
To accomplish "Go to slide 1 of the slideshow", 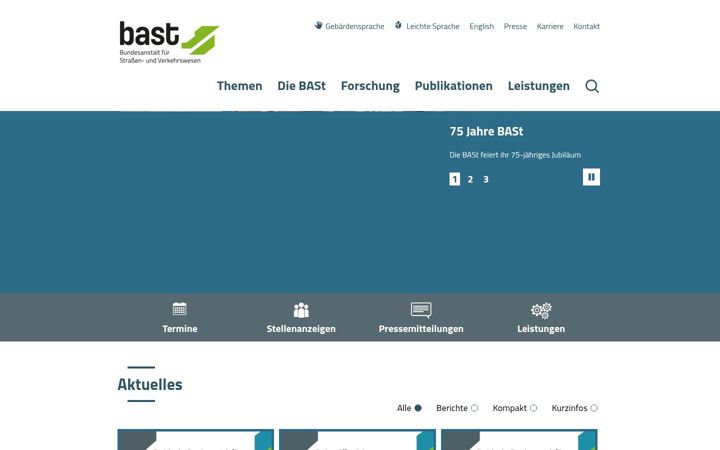I will pos(455,179).
